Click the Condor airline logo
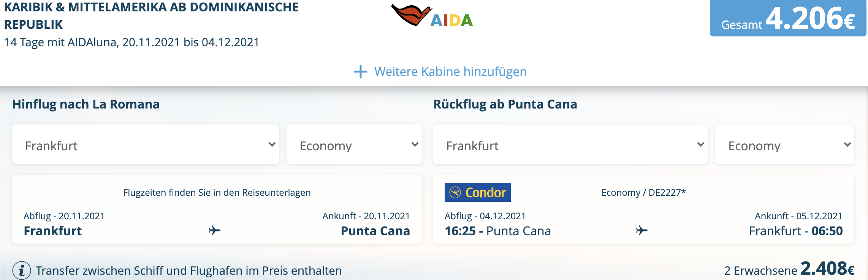This screenshot has height=280, width=868. pyautogui.click(x=477, y=192)
